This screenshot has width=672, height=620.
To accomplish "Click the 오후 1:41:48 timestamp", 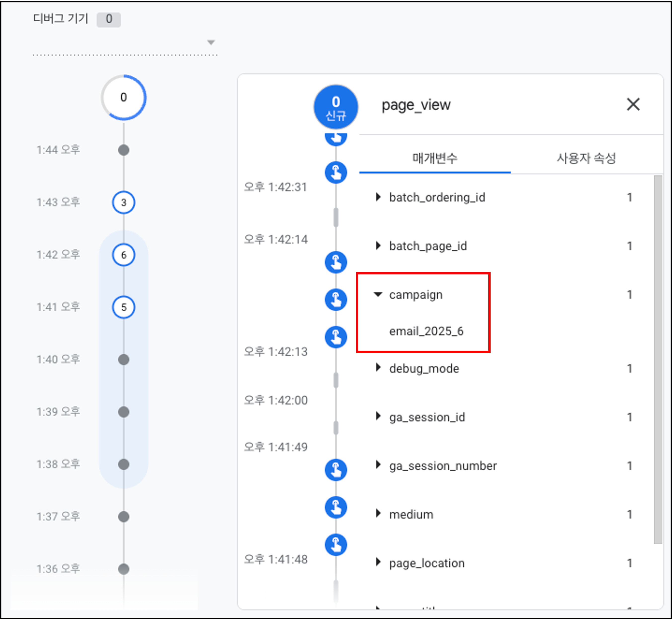I will pos(276,559).
